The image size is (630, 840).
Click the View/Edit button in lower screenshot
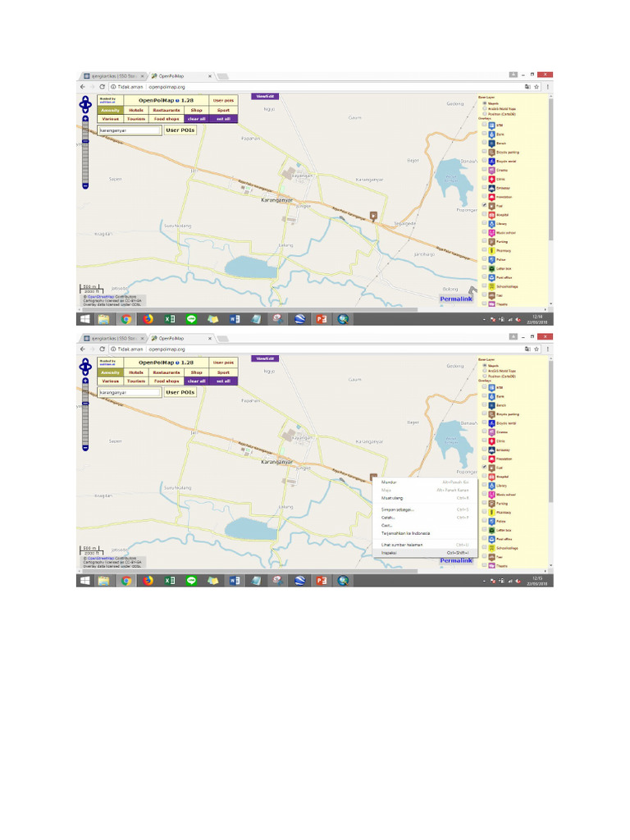(x=265, y=358)
